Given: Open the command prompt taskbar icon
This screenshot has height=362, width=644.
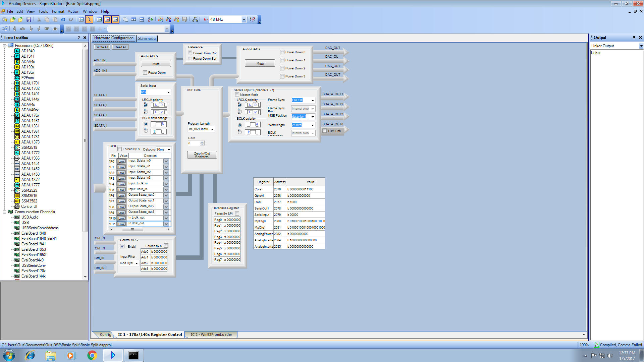Looking at the screenshot, I should (x=133, y=355).
